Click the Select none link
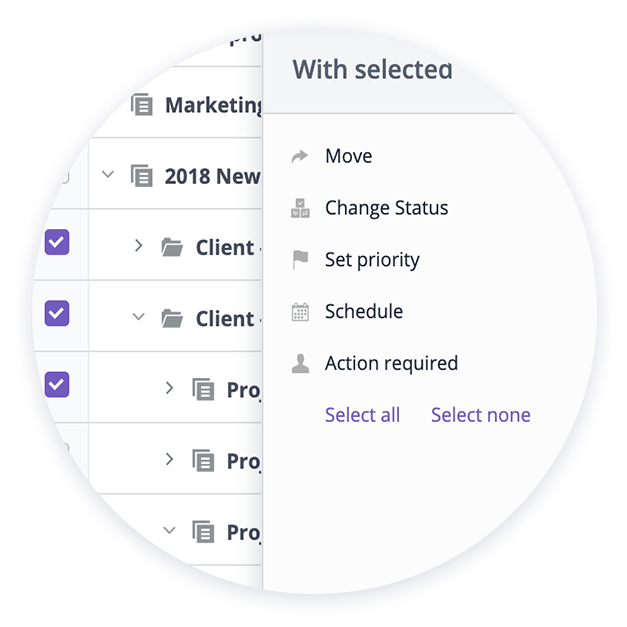Viewport: 627px width, 627px height. click(481, 415)
